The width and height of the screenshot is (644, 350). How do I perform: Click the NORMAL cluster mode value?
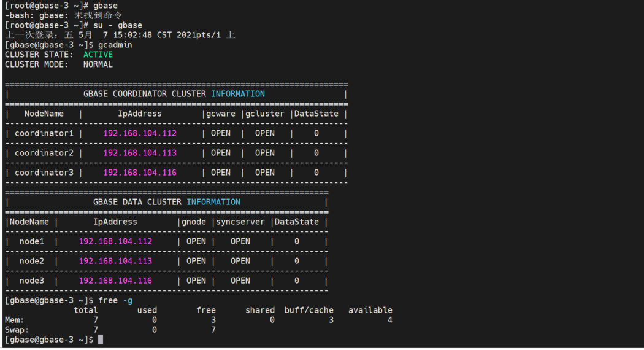(98, 64)
